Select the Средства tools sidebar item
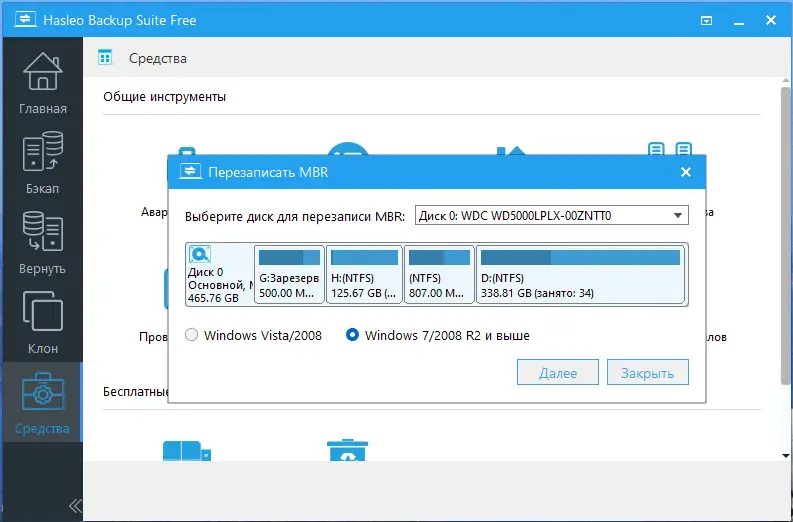Screen dimensions: 793x522 click(x=42, y=402)
